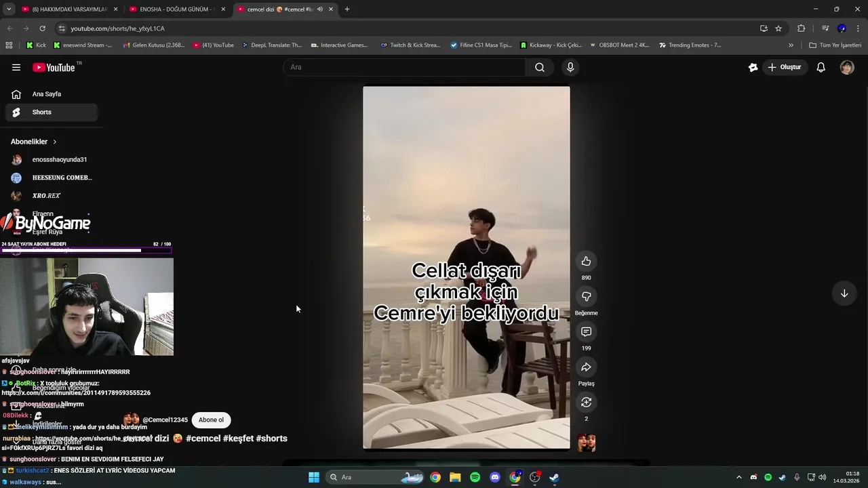Switch to the HAKKIMDAKİ VARSAYIMLAR tab

[x=70, y=9]
